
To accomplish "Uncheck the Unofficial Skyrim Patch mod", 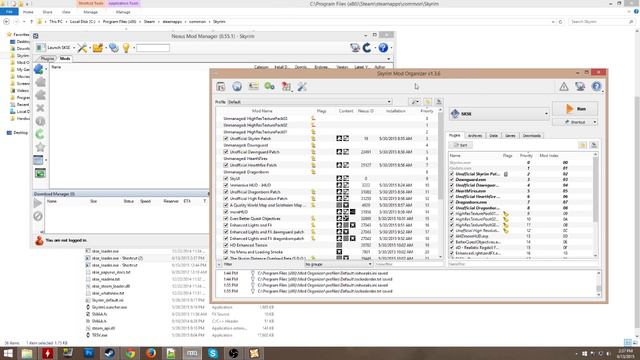I will coord(226,138).
